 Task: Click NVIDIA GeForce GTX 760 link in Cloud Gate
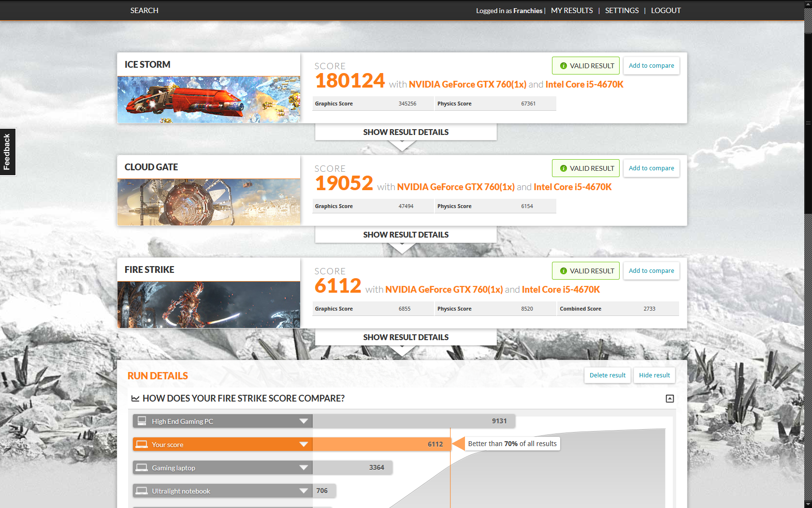tap(456, 187)
